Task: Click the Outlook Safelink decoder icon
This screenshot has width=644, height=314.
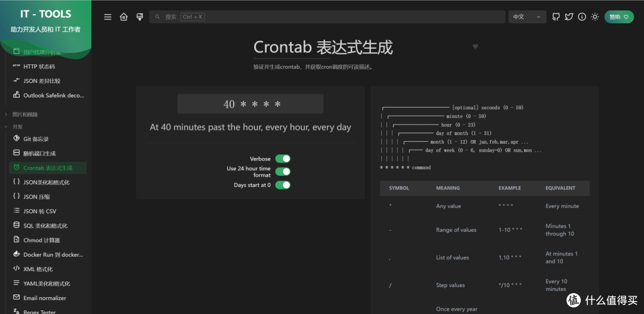Action: point(17,95)
